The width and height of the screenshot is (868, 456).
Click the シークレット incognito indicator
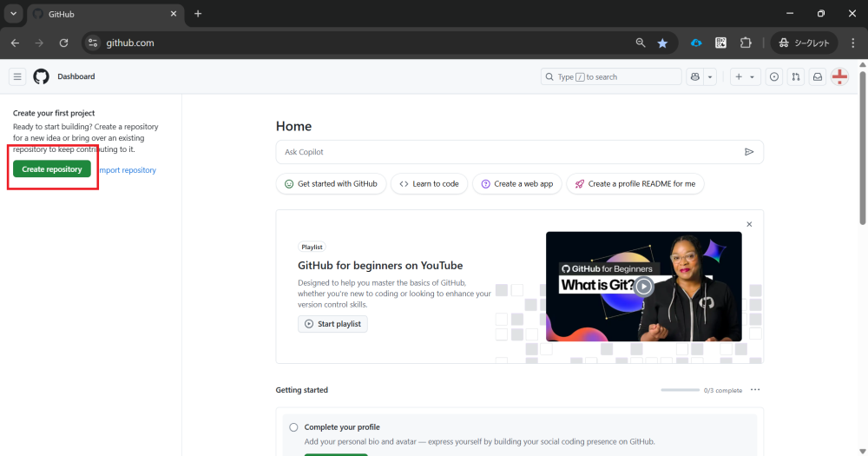[x=805, y=43]
